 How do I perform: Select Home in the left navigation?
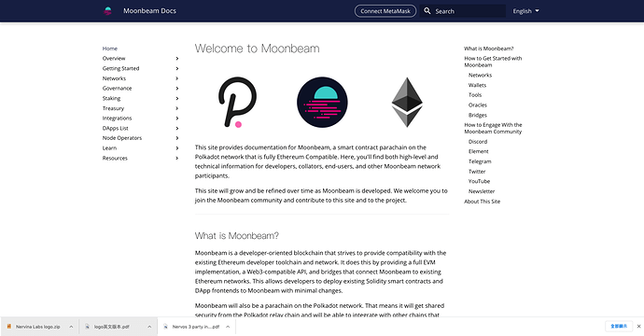click(110, 49)
